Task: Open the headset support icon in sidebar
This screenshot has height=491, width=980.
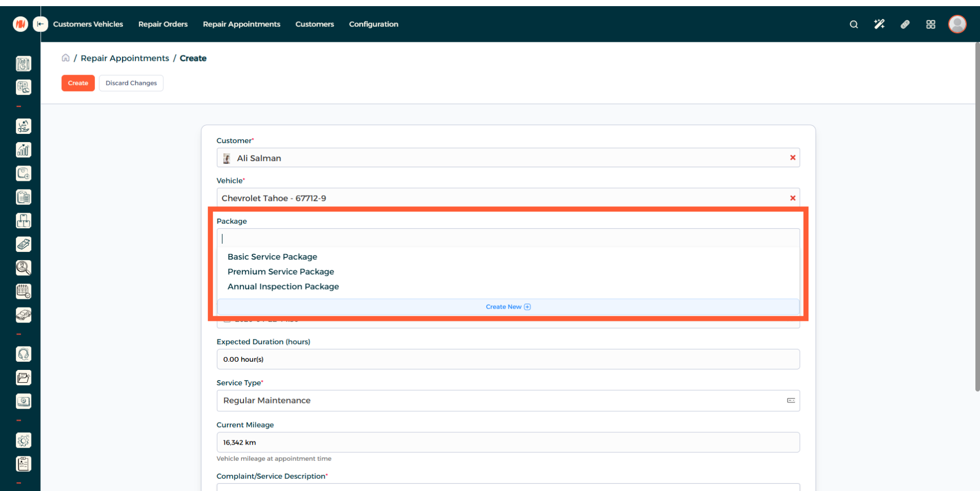Action: click(23, 354)
